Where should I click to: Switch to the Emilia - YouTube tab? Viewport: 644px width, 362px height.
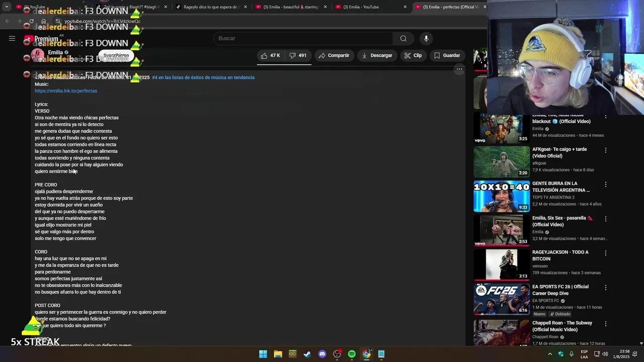[x=370, y=7]
